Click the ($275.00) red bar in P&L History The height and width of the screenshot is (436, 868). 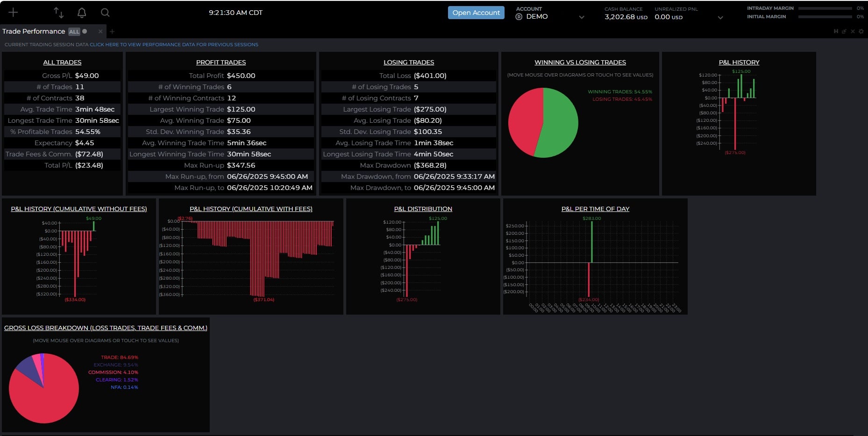[735, 123]
